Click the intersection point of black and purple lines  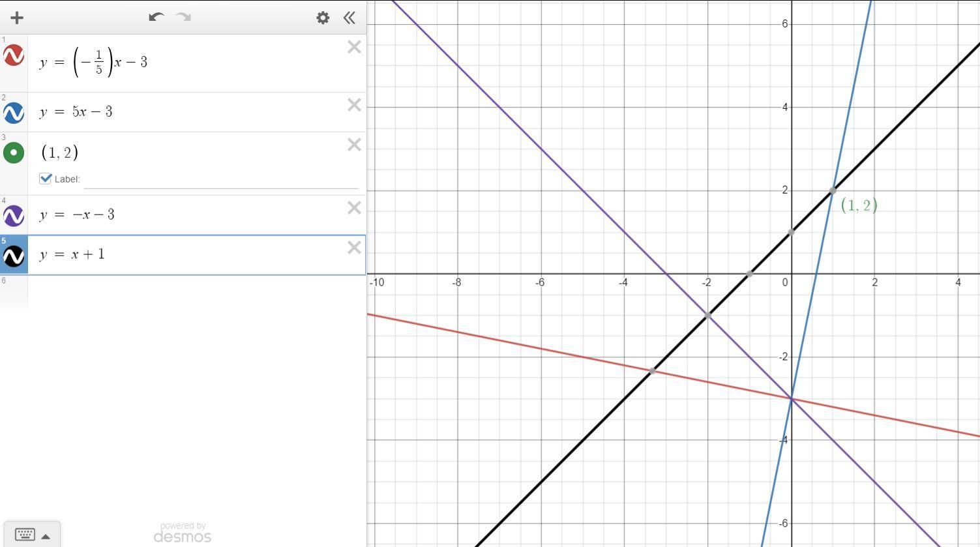(x=708, y=316)
